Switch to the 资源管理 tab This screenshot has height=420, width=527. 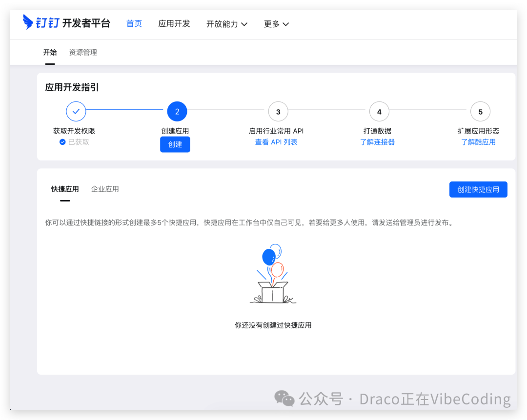[83, 52]
